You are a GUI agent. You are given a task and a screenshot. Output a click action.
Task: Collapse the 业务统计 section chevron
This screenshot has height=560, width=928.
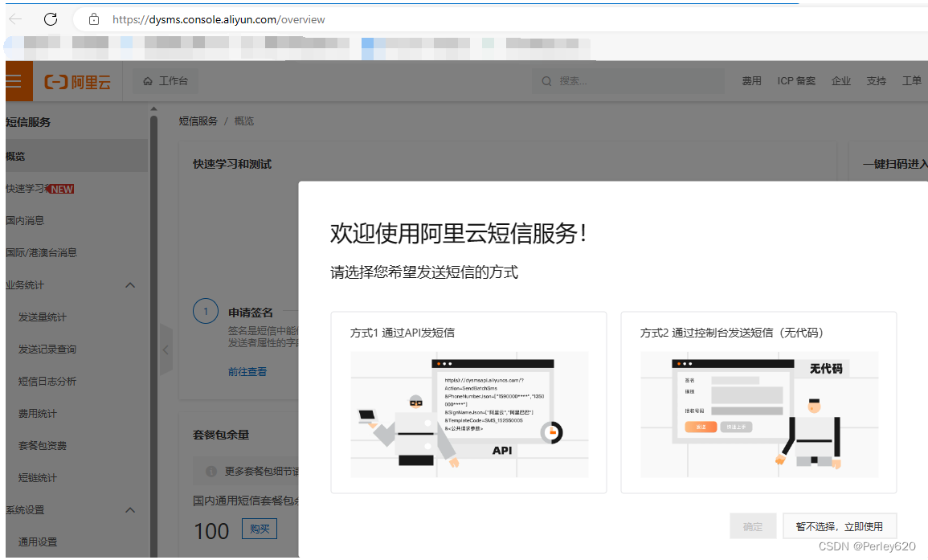coord(130,285)
